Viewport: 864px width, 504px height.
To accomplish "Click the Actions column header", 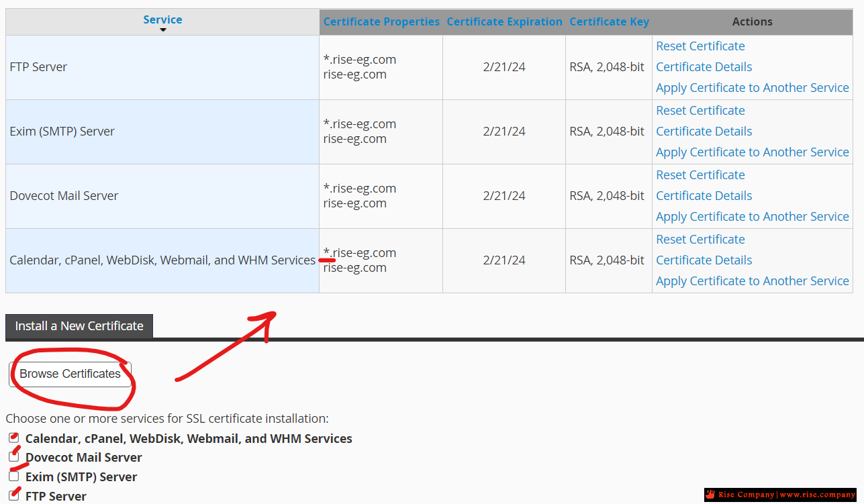I will (x=752, y=21).
